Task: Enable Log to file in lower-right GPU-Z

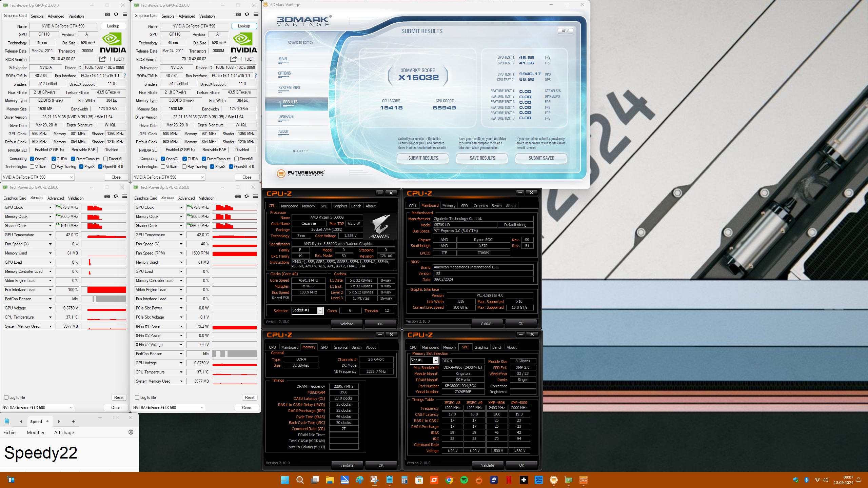Action: (137, 397)
